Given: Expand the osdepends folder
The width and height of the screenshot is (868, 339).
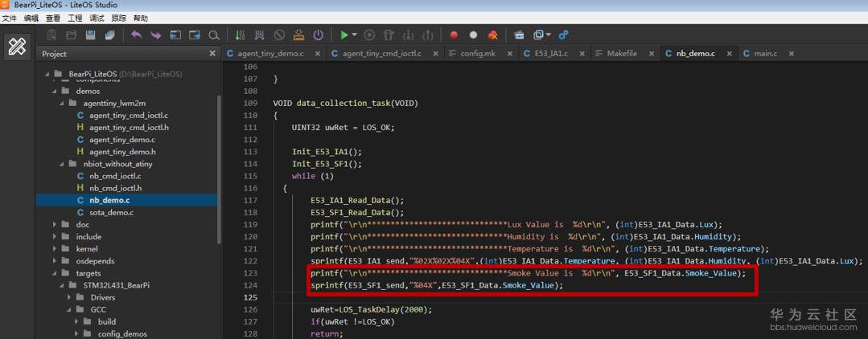Looking at the screenshot, I should click(x=55, y=261).
